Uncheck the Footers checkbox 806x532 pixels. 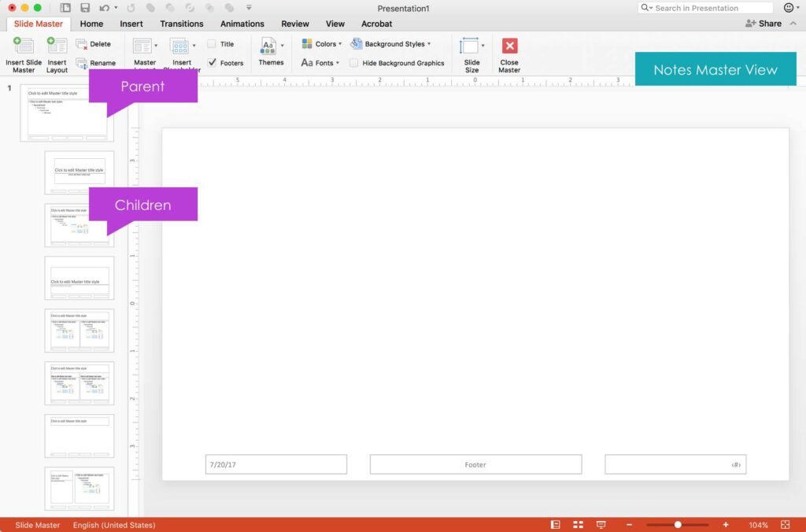(211, 62)
